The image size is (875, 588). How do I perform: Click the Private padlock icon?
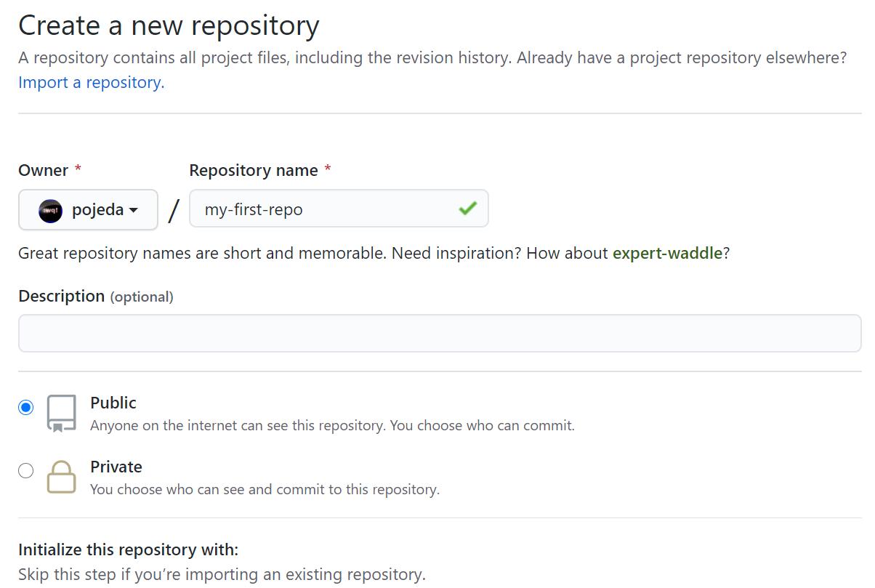61,478
